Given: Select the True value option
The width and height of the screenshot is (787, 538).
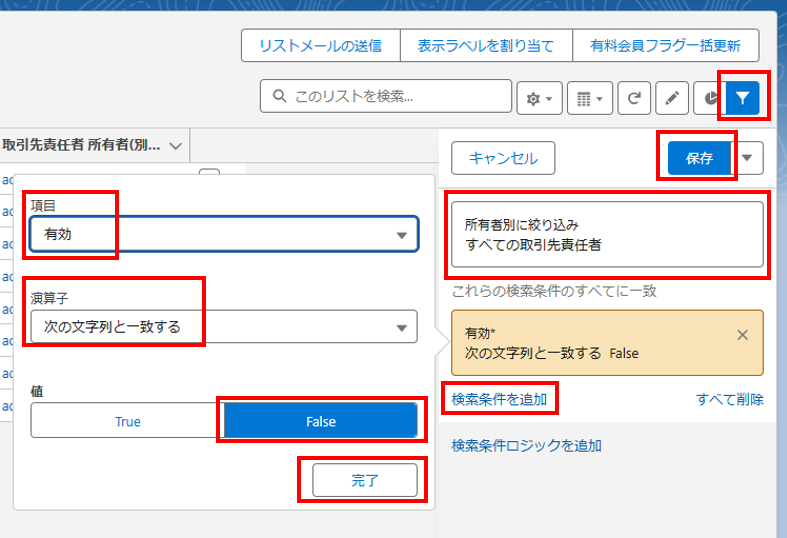Looking at the screenshot, I should [127, 421].
